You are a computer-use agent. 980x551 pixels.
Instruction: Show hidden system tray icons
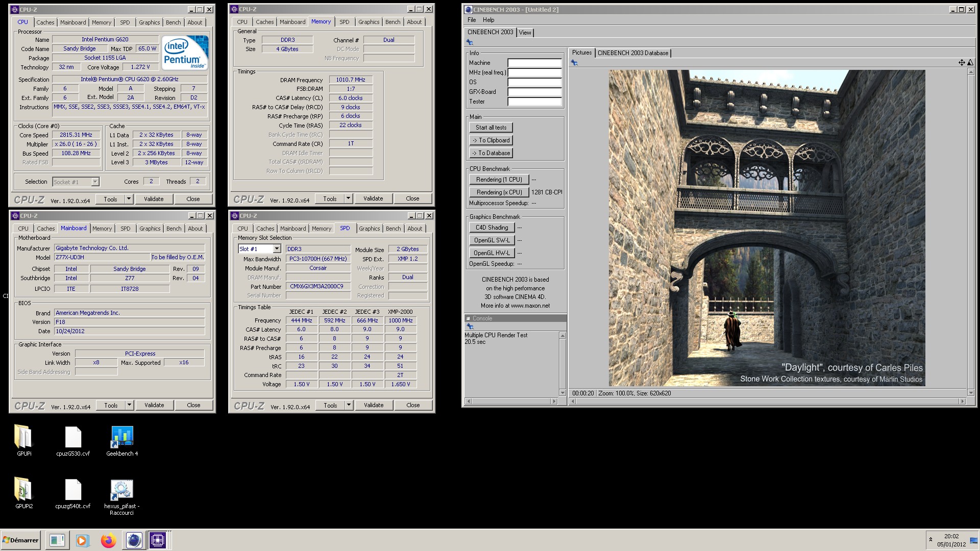[930, 540]
